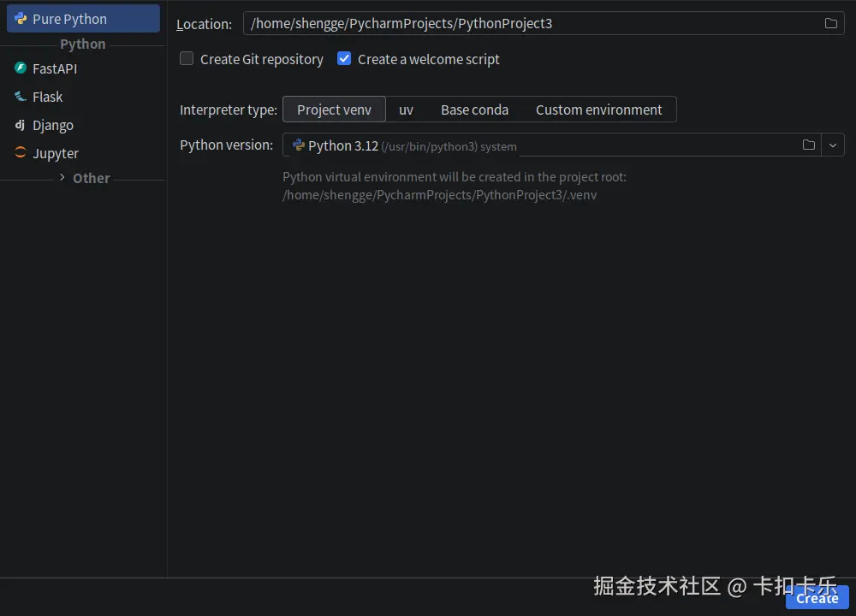
Task: Choose the Flask project type
Action: tap(83, 98)
